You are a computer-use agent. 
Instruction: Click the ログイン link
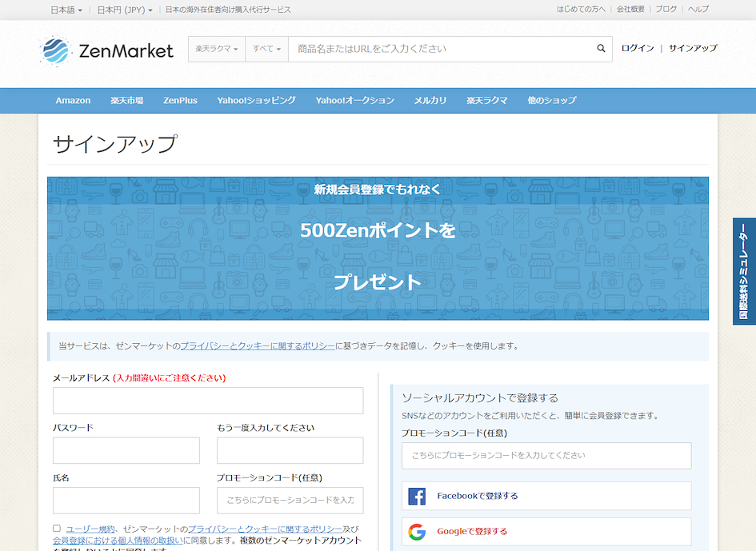click(638, 48)
